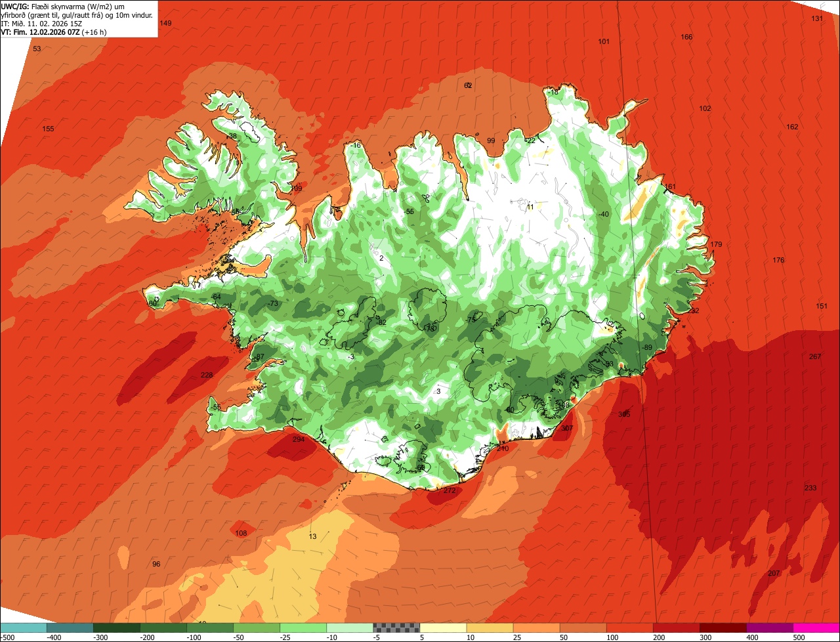Viewport: 840px width, 642px height.
Task: Select the 108 label in the southwest ocean
Action: coord(241,533)
